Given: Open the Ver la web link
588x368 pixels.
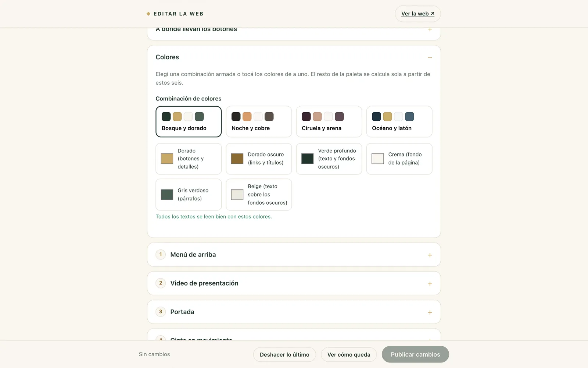Looking at the screenshot, I should click(417, 14).
